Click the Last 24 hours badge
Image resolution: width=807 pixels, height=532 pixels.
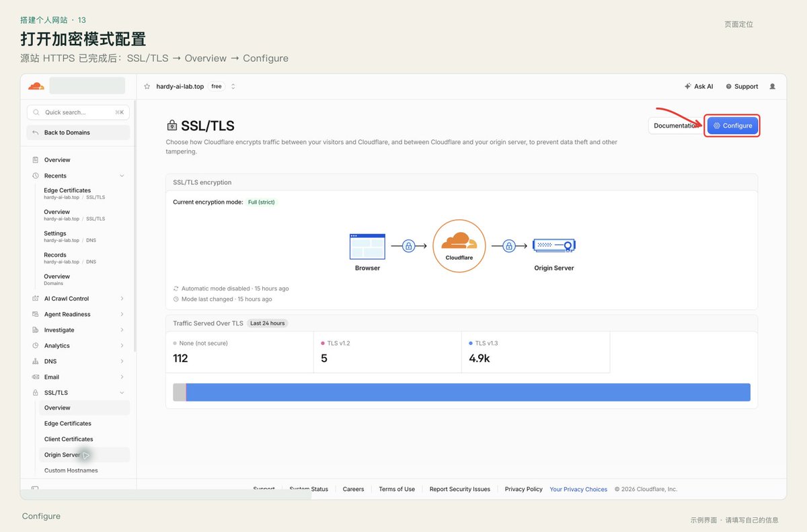(268, 324)
